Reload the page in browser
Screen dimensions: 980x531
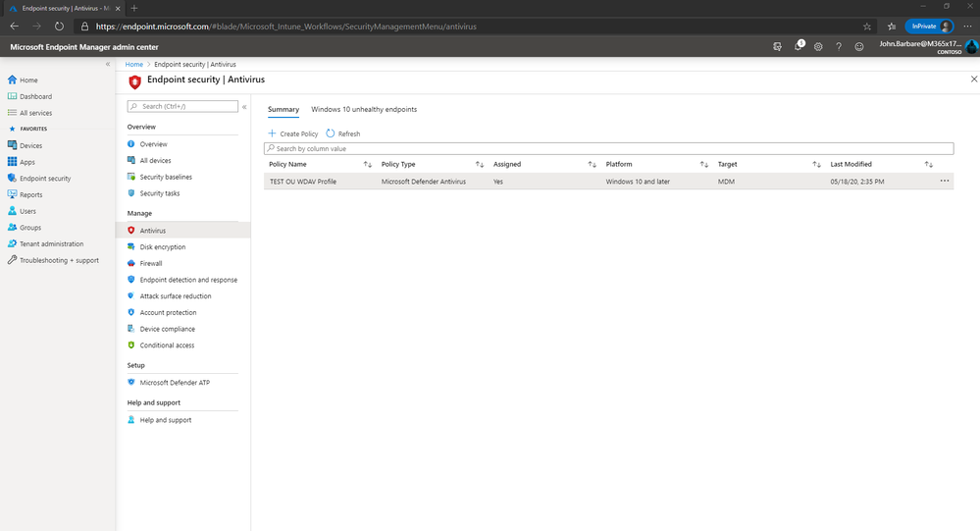[x=59, y=27]
